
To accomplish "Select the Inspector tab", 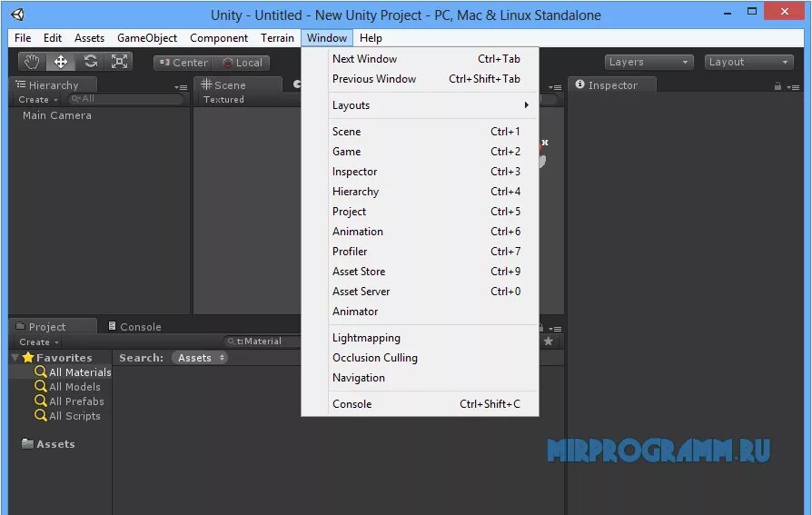I will pyautogui.click(x=611, y=85).
